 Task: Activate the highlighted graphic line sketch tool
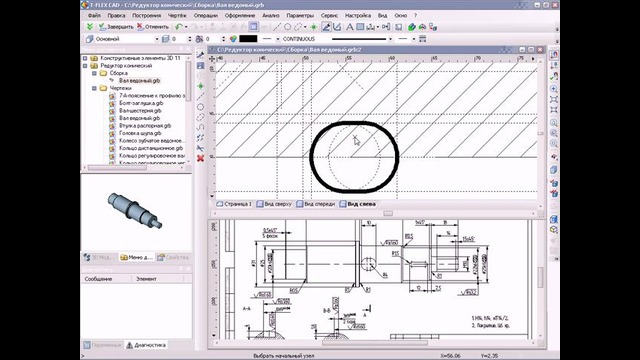(x=326, y=27)
